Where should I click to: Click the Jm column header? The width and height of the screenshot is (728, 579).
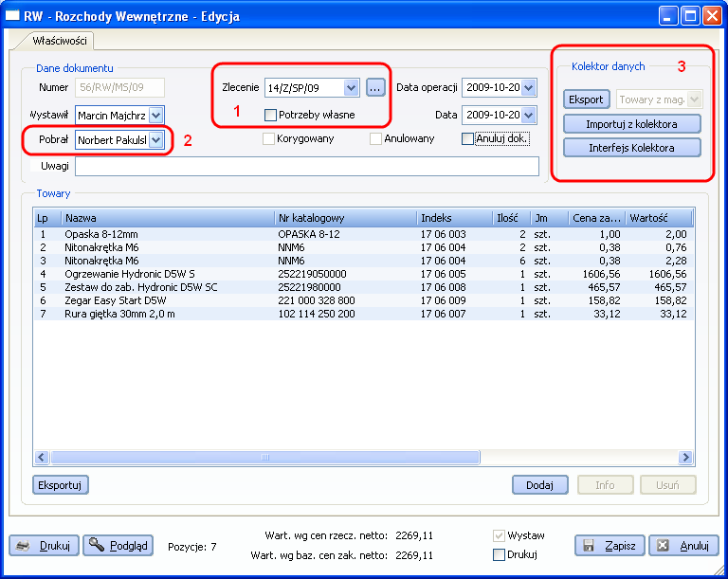tap(550, 218)
